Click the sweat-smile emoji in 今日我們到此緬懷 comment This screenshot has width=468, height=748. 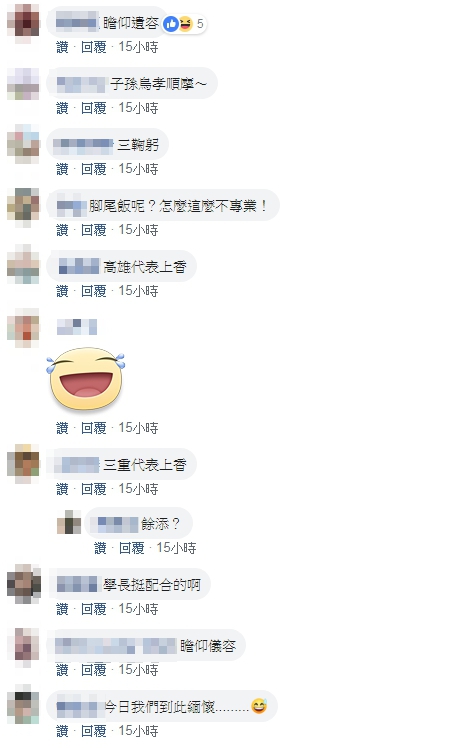click(x=259, y=706)
